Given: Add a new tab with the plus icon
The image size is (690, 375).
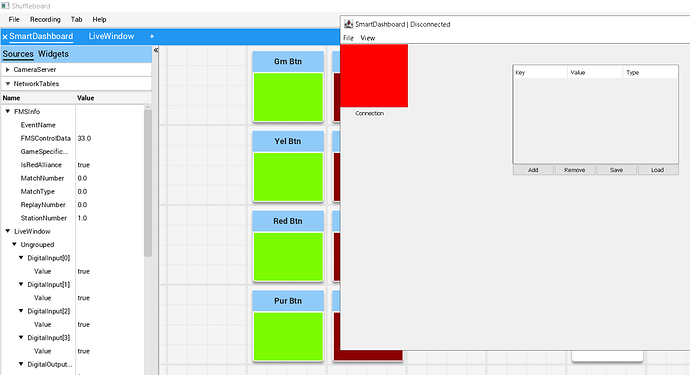Looking at the screenshot, I should [x=152, y=37].
